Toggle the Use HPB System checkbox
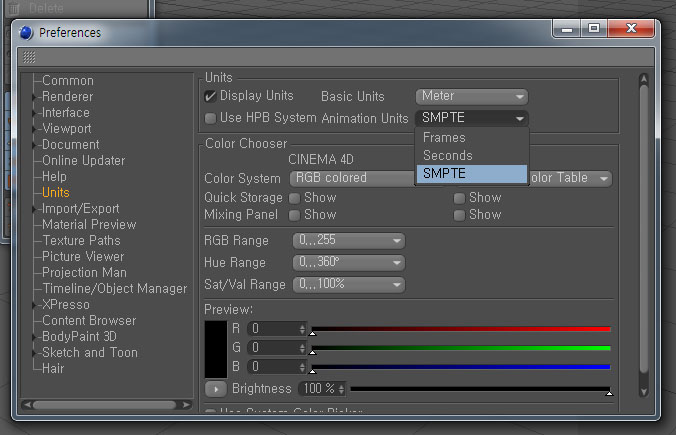The image size is (676, 435). (210, 118)
